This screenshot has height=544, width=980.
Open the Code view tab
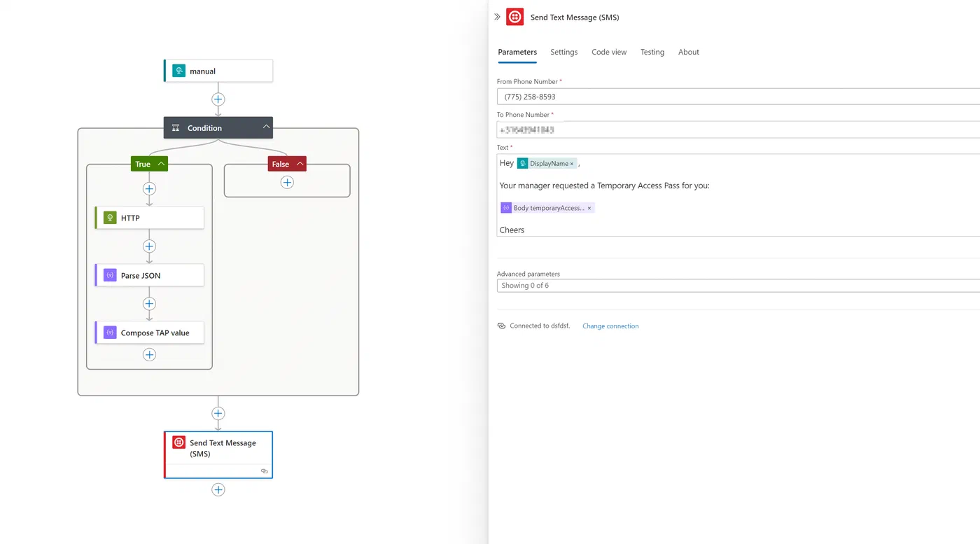coord(609,52)
